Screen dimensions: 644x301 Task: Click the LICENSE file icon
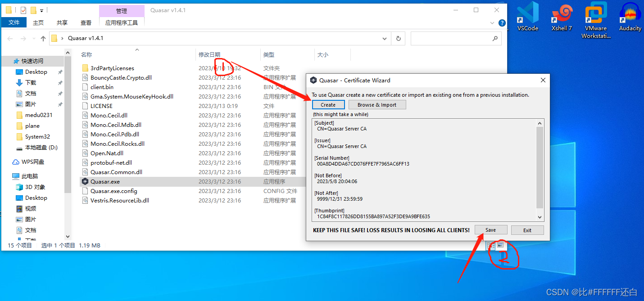[x=85, y=106]
